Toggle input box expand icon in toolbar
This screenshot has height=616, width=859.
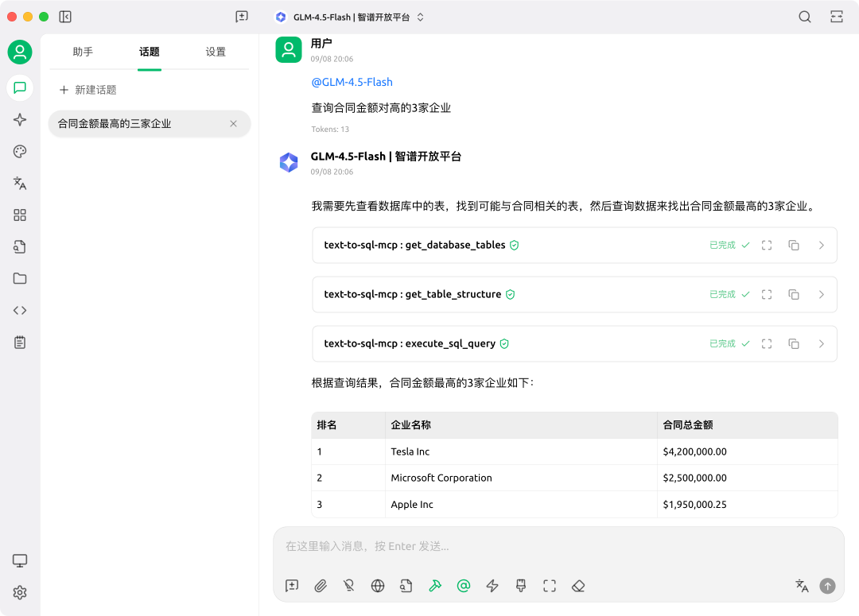click(x=550, y=586)
